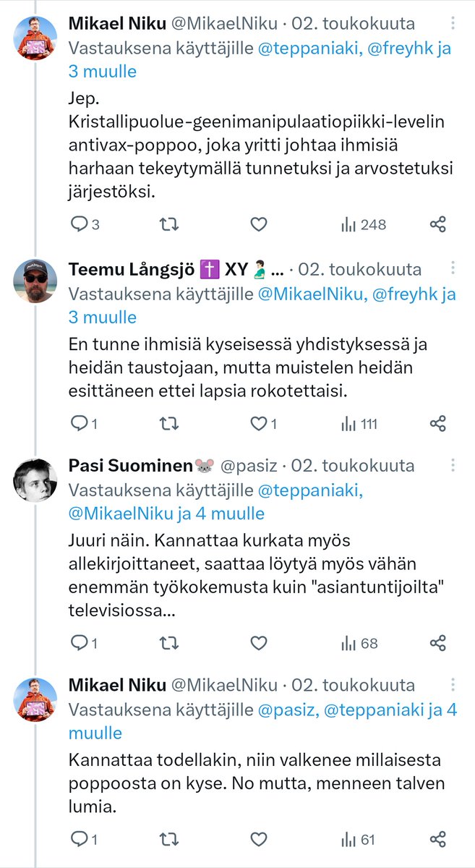Open more options on Teemu Långsjö's tweet
Viewport: 475px width, 868px height.
click(x=453, y=270)
